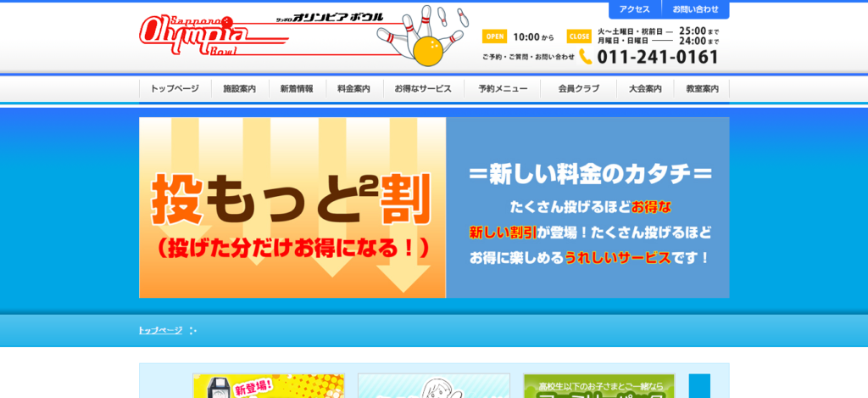Open the yellow 新登場 banner thumbnail
This screenshot has width=868, height=398.
pyautogui.click(x=268, y=386)
